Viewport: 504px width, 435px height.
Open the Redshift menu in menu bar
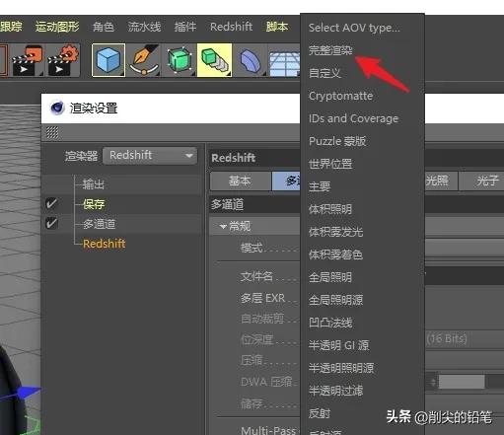pyautogui.click(x=231, y=27)
